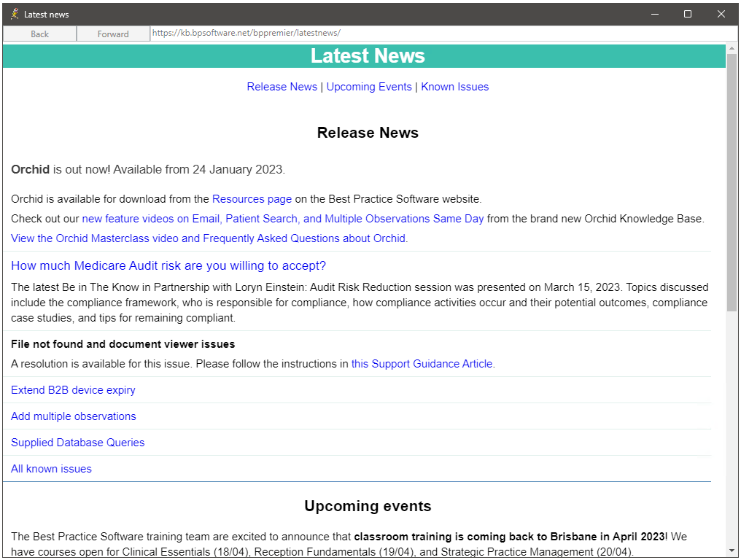Click the scrollbar down arrow
The height and width of the screenshot is (560, 741).
(x=732, y=551)
